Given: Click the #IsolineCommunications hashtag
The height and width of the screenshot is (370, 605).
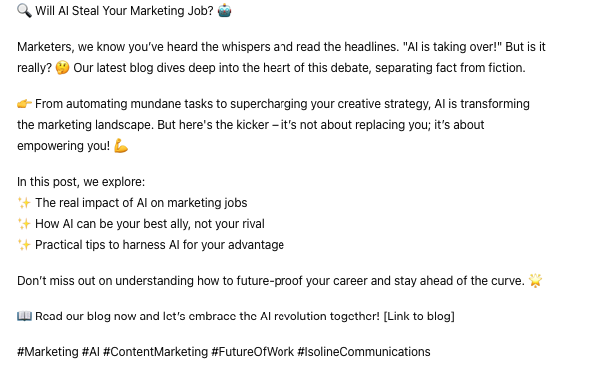Looking at the screenshot, I should click(x=364, y=352).
